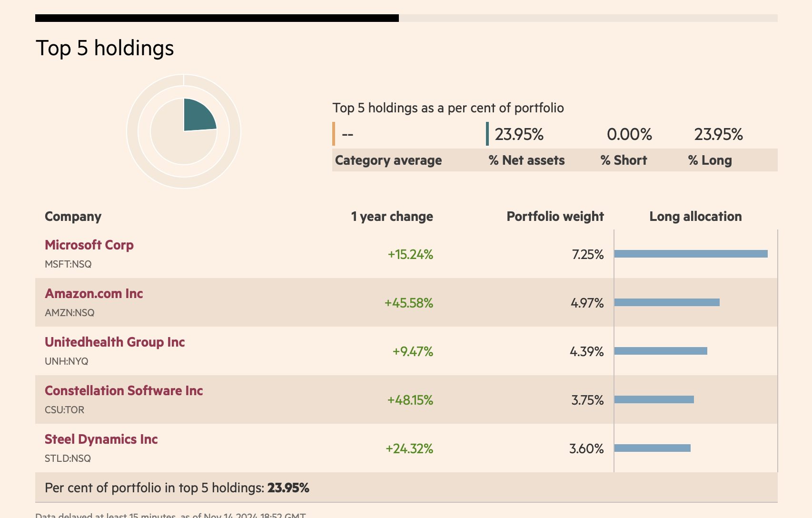Click the Steel Dynamics allocation bar
The width and height of the screenshot is (812, 518).
(653, 448)
